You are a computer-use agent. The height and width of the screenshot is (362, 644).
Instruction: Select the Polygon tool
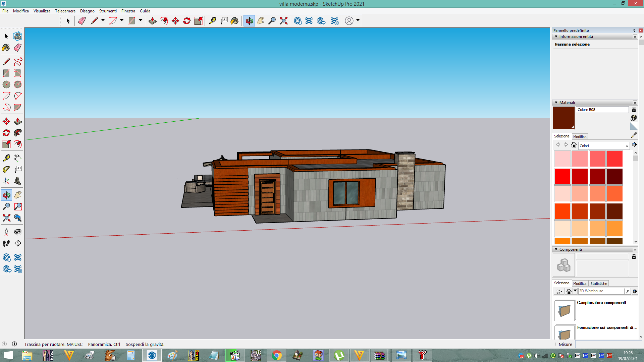click(x=18, y=84)
